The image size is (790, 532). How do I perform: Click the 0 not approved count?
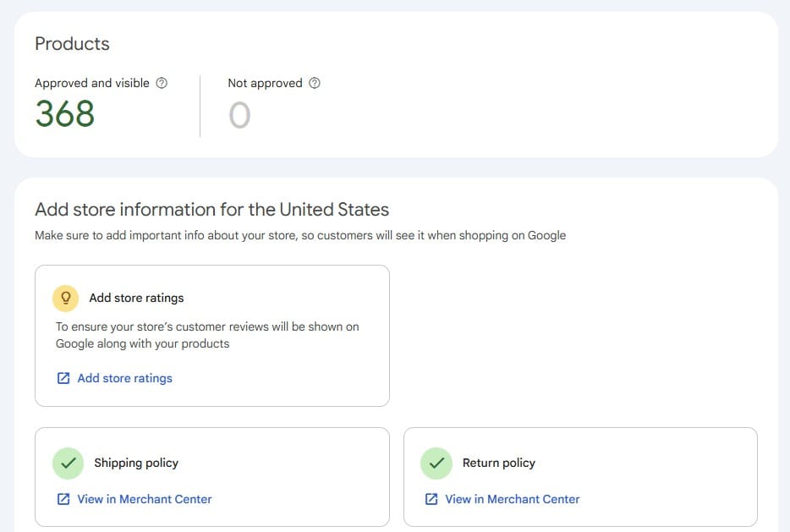239,115
